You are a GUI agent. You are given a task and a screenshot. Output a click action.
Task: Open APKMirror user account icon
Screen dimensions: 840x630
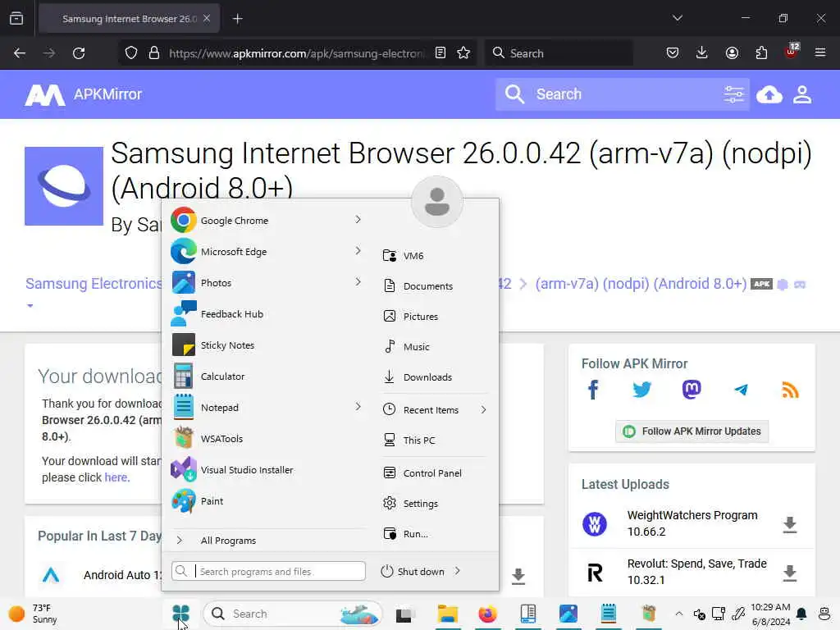[x=802, y=95]
